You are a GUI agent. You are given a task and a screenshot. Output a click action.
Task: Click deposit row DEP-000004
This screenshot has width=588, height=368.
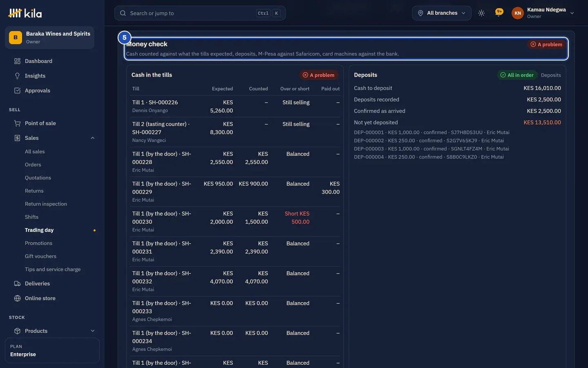click(429, 157)
